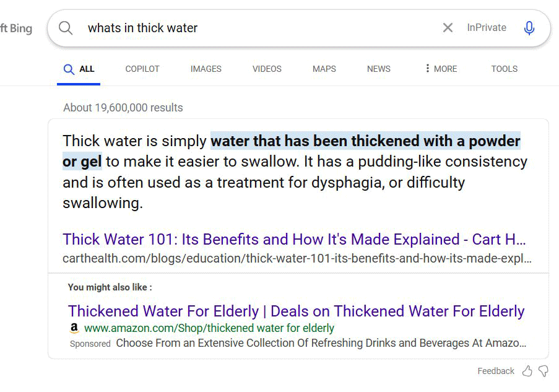Open the TOOLS options
559x392 pixels.
pyautogui.click(x=504, y=69)
